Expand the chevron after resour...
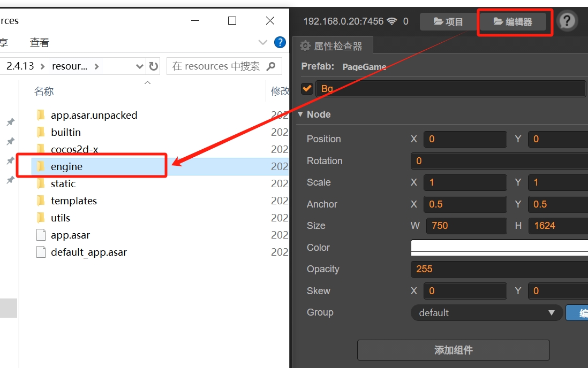 point(97,67)
